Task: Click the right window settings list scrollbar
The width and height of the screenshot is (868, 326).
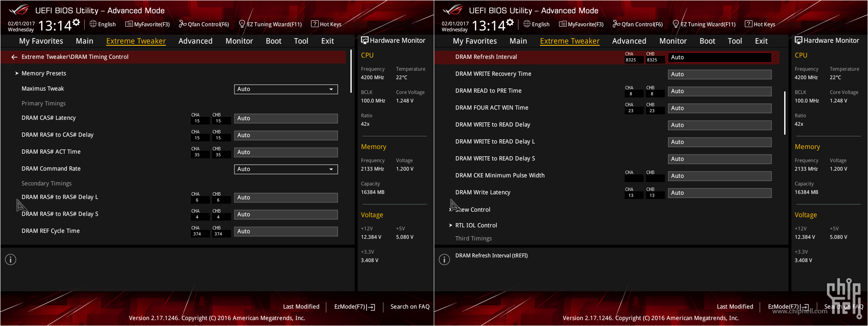Action: (x=785, y=113)
